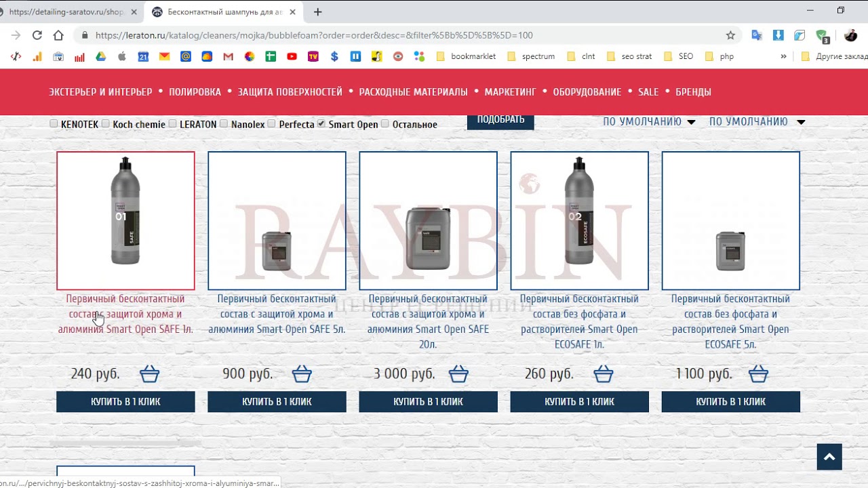Open the purple TV bookmark icon
Viewport: 868px width, 488px height.
point(313,56)
